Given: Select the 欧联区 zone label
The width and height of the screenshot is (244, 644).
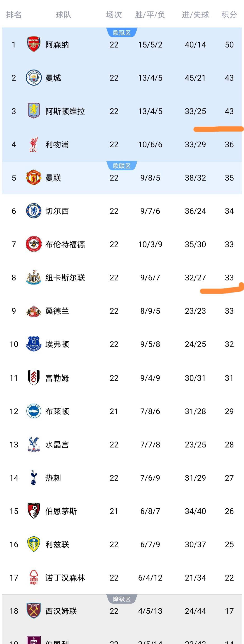Looking at the screenshot, I should (122, 166).
